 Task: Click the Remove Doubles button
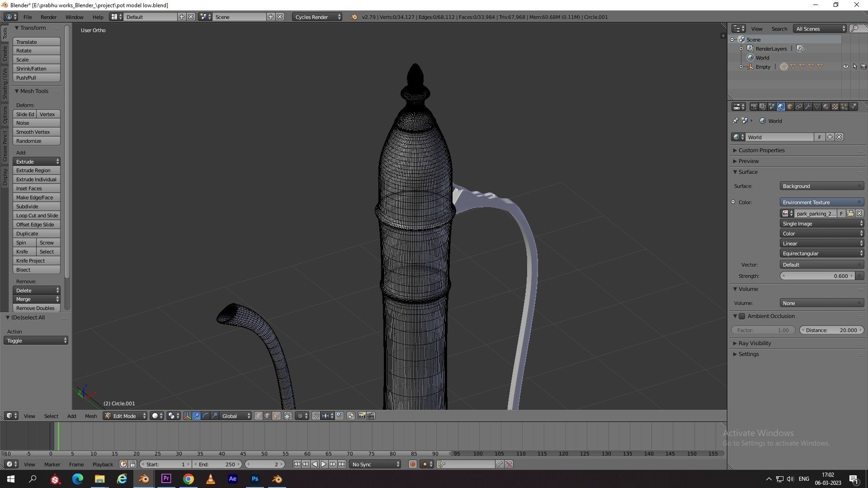coord(35,308)
